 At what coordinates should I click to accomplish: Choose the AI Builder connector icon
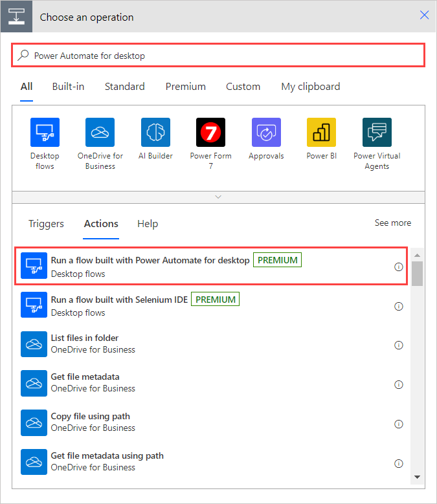coord(155,132)
